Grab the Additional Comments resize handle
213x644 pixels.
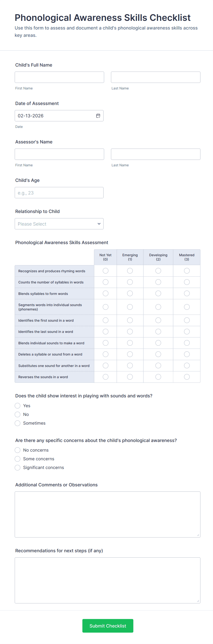pyautogui.click(x=198, y=535)
